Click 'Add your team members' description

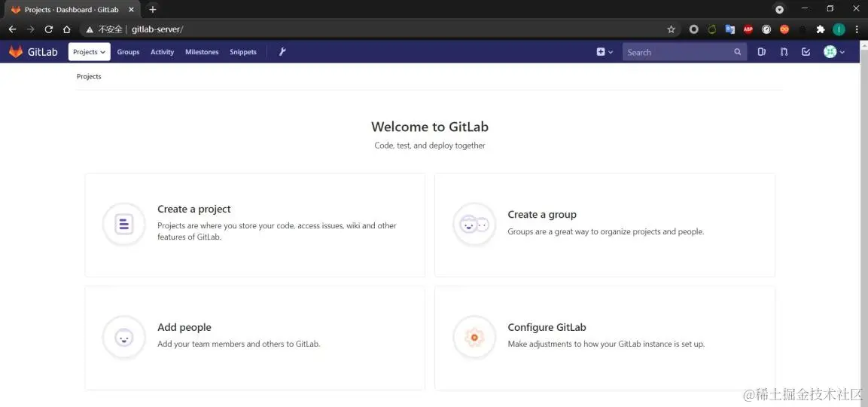pyautogui.click(x=239, y=344)
